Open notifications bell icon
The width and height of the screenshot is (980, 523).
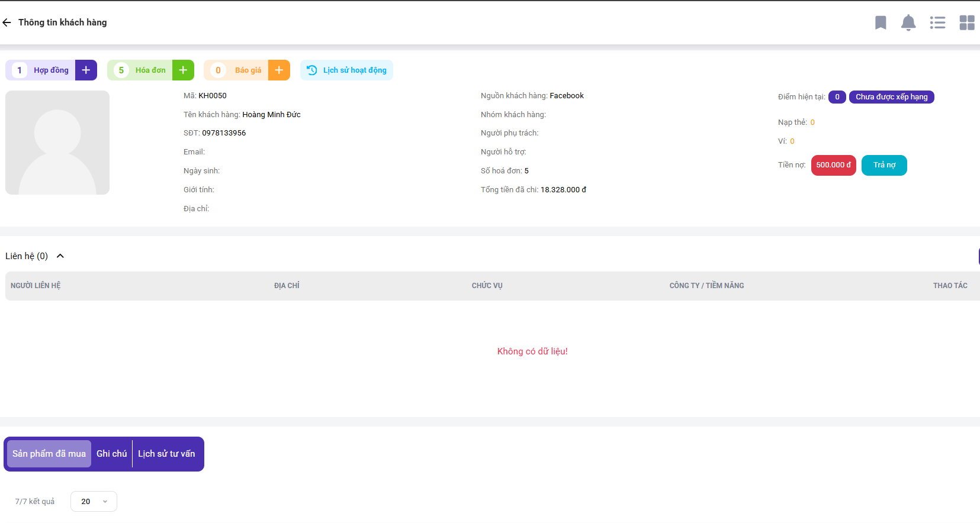coord(908,22)
